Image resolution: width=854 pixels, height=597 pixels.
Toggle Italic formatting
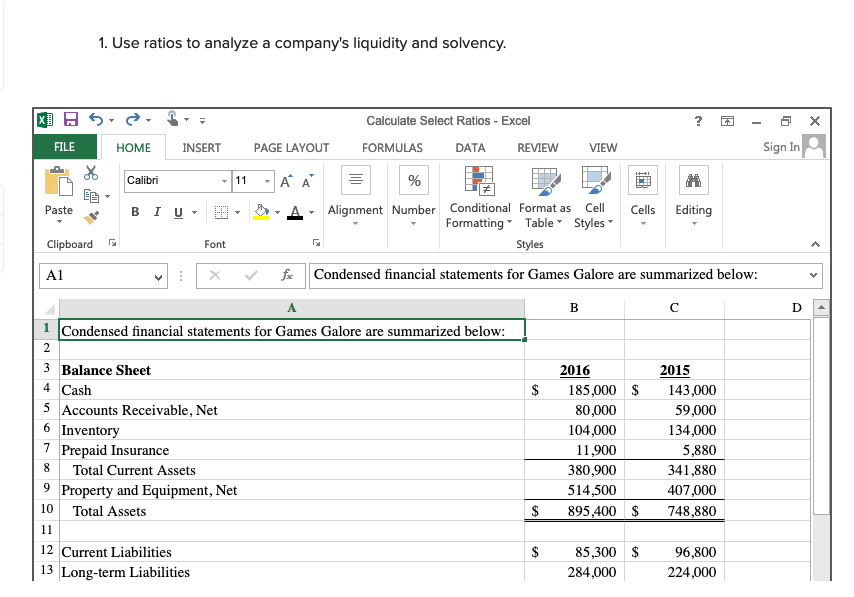[x=157, y=212]
